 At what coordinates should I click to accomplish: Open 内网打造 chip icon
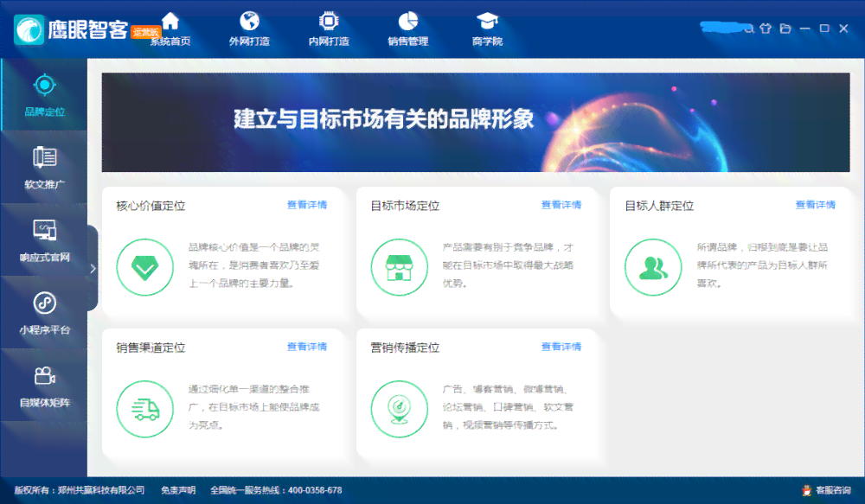pyautogui.click(x=329, y=22)
